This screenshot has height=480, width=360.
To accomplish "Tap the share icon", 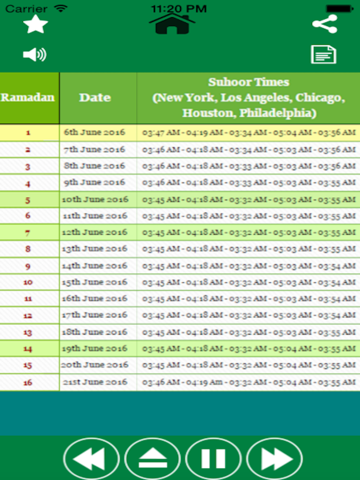I will (x=325, y=24).
